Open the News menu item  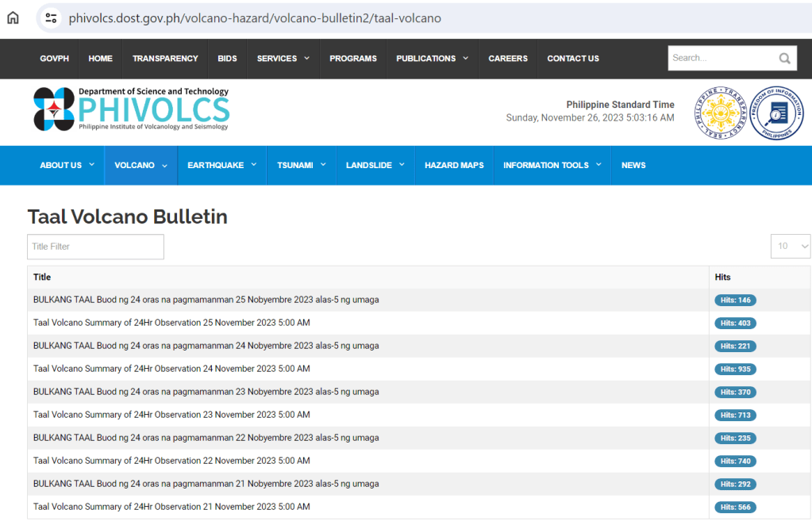(633, 165)
